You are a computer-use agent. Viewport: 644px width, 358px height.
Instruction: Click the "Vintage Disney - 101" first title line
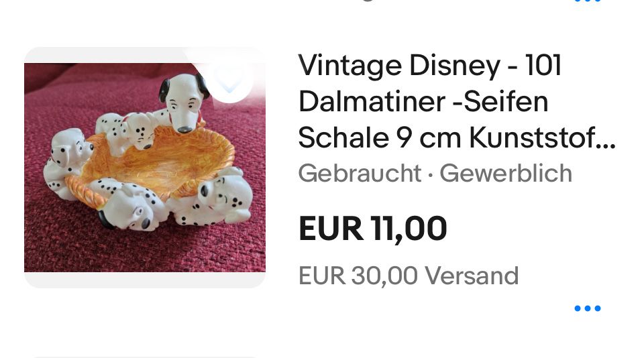pos(429,66)
